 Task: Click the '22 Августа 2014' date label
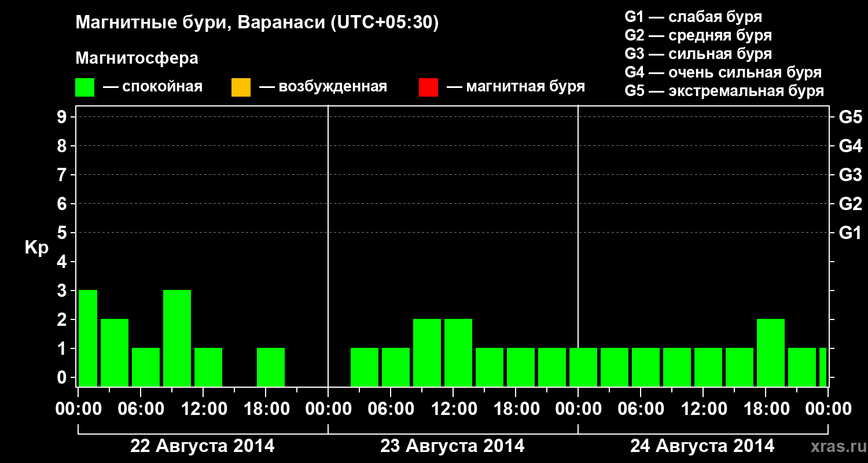(203, 446)
